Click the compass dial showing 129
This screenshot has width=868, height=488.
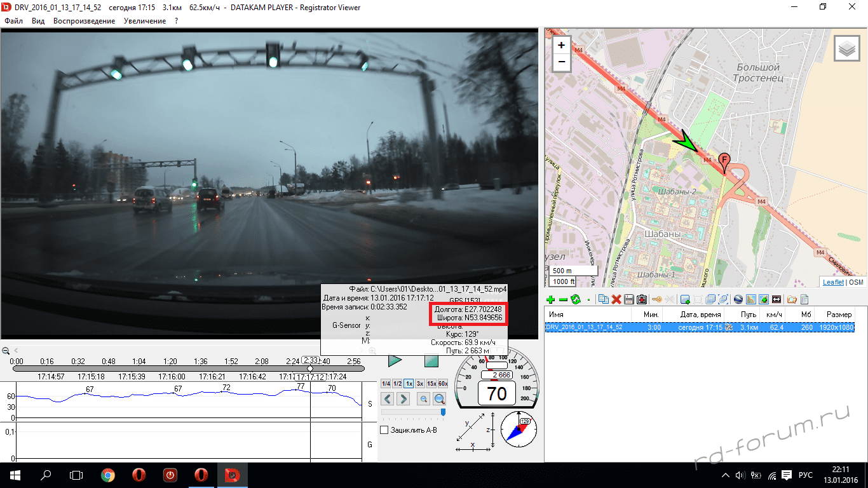pyautogui.click(x=519, y=428)
